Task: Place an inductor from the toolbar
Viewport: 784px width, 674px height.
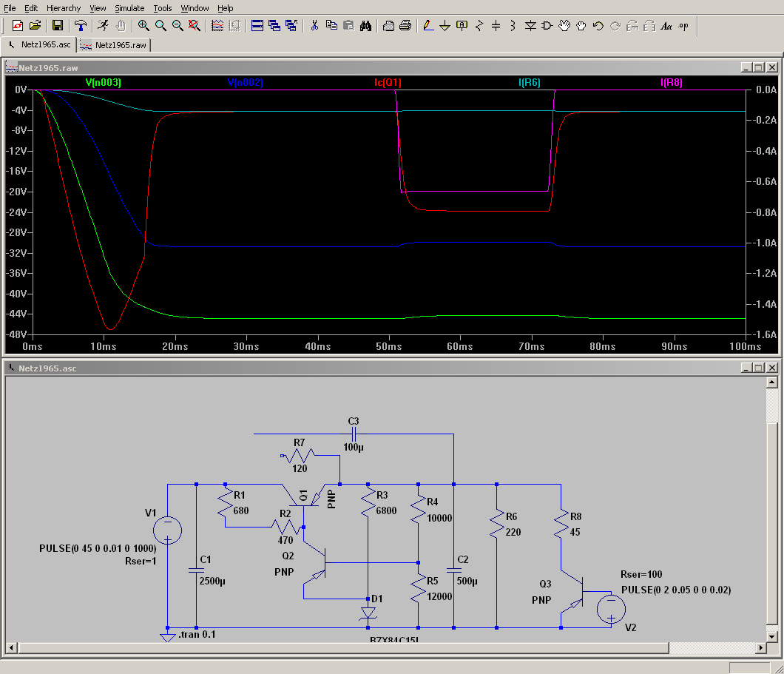Action: (513, 25)
